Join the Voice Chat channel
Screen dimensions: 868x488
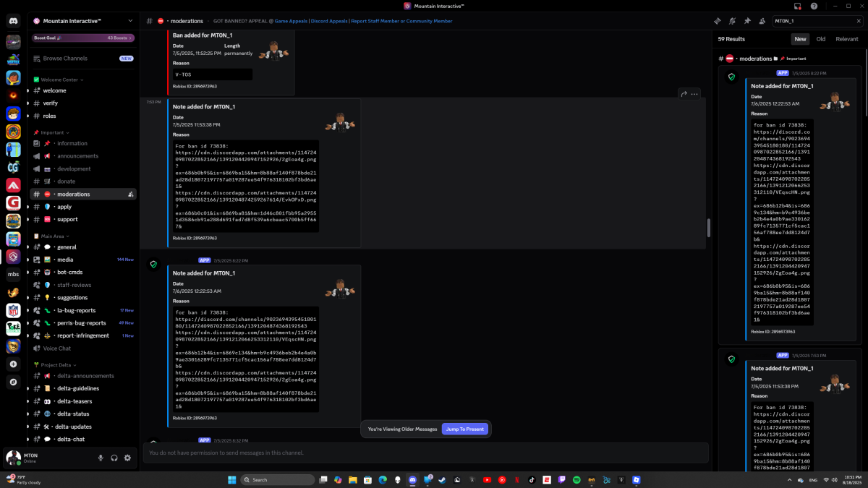coord(83,348)
